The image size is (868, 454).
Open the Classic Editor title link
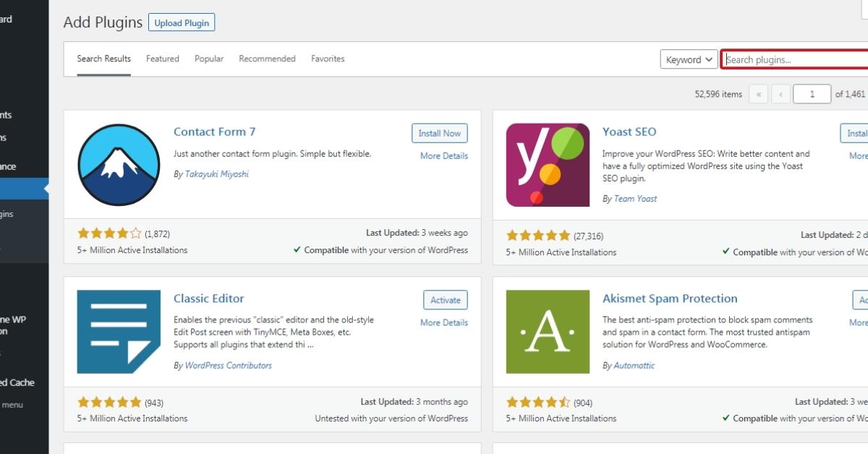click(x=209, y=299)
